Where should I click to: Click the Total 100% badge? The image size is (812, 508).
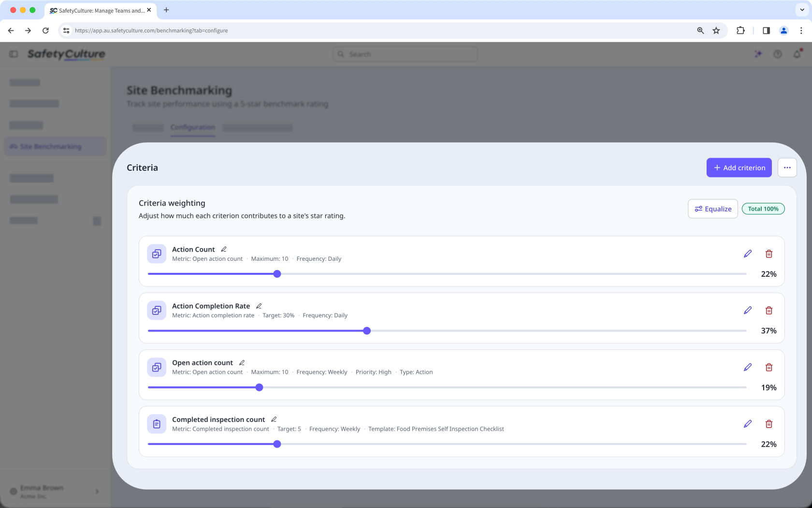tap(763, 209)
